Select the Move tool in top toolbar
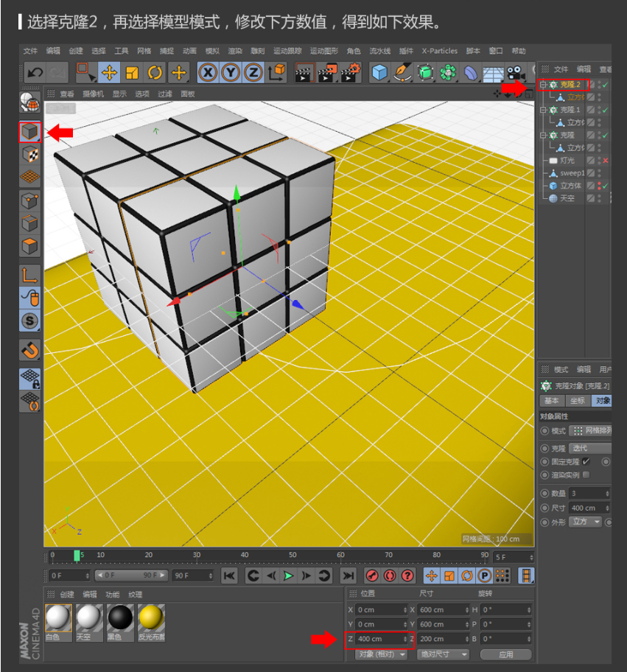 [109, 72]
